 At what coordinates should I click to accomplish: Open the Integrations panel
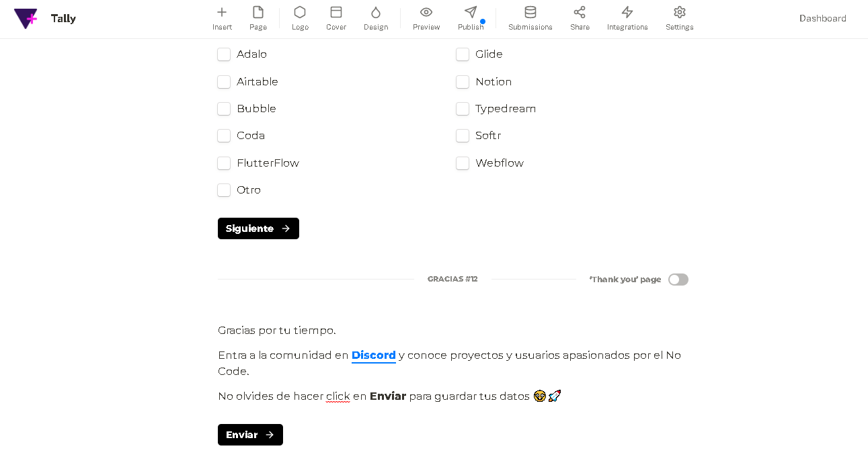(x=627, y=18)
